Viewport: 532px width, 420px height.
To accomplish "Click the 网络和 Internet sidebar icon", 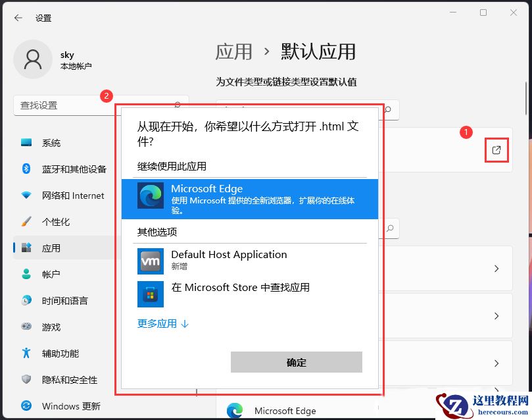I will [x=26, y=196].
